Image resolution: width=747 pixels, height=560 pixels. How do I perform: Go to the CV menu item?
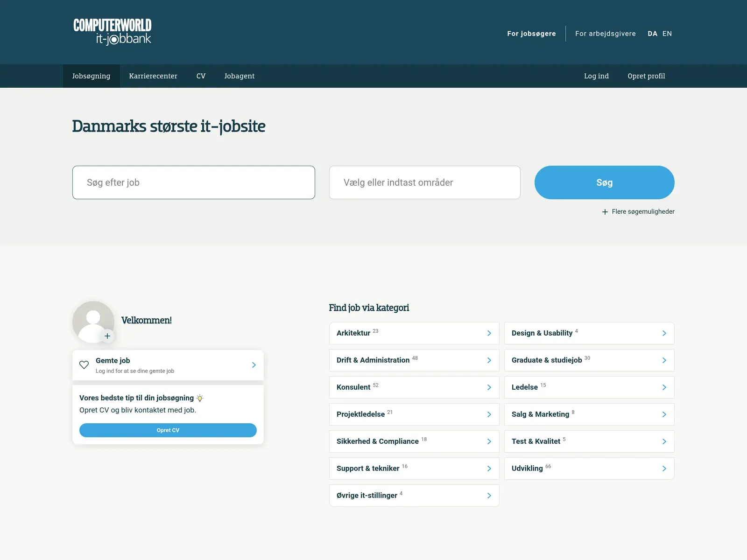(201, 76)
